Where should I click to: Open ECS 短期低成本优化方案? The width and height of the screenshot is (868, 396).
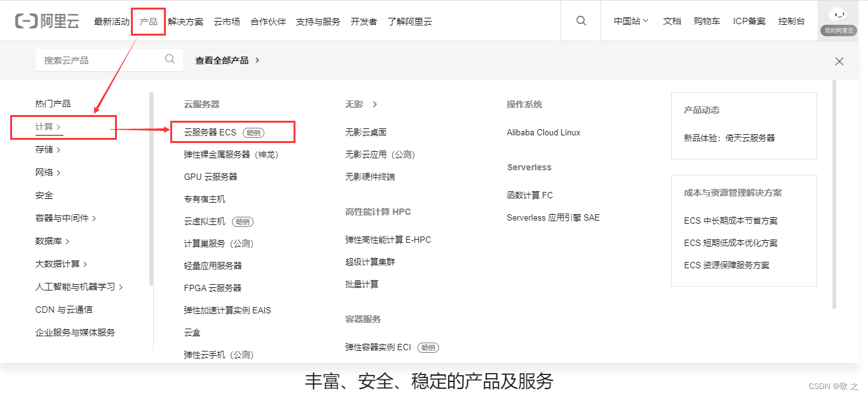pyautogui.click(x=731, y=243)
